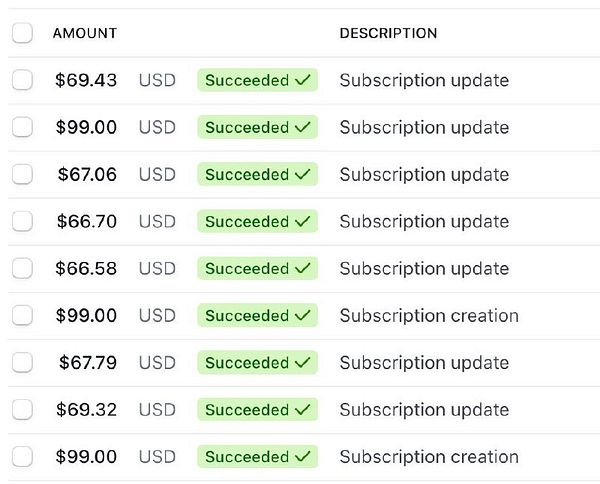Select the Succeeded status on the $67.79 row
Screen dimensions: 600x484
[x=257, y=363]
